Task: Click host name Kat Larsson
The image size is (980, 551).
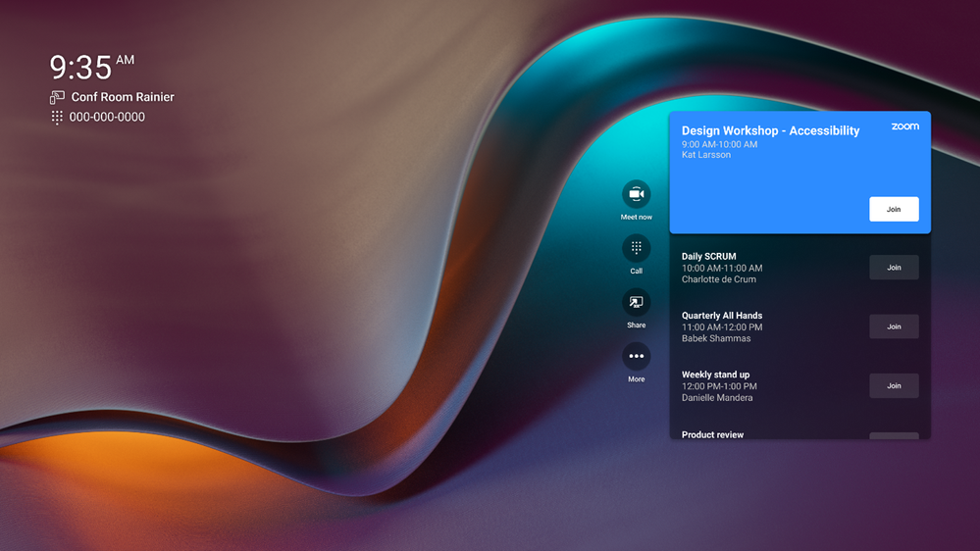Action: [x=705, y=155]
